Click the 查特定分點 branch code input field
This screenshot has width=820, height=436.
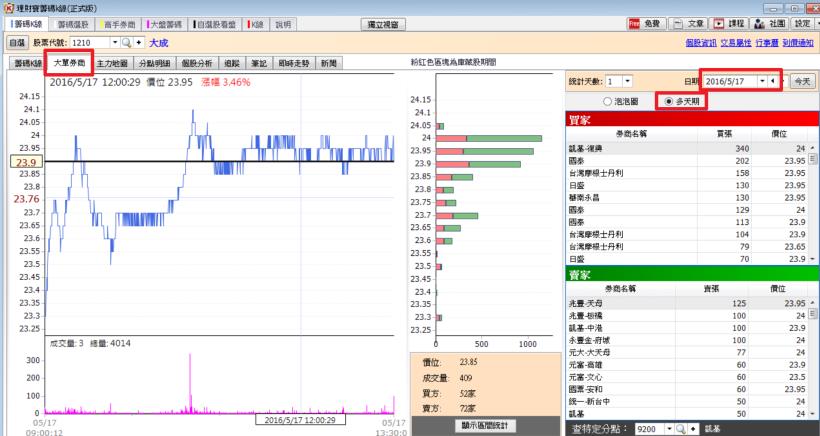point(635,428)
